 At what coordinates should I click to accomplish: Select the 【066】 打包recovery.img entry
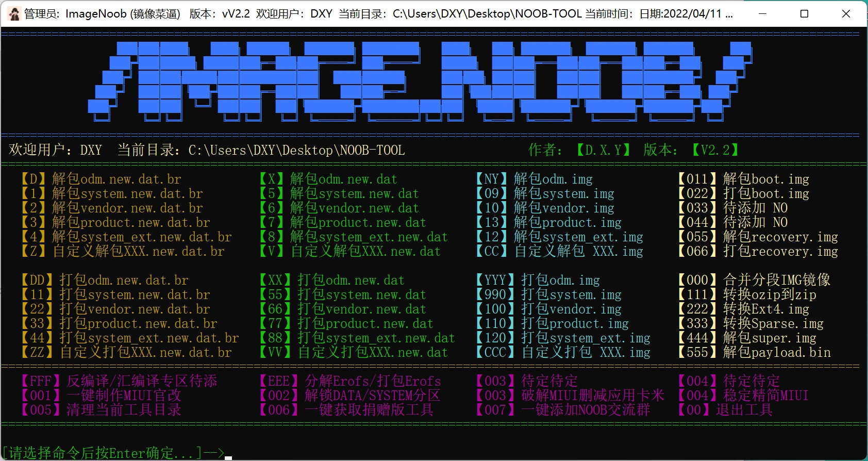tap(757, 252)
